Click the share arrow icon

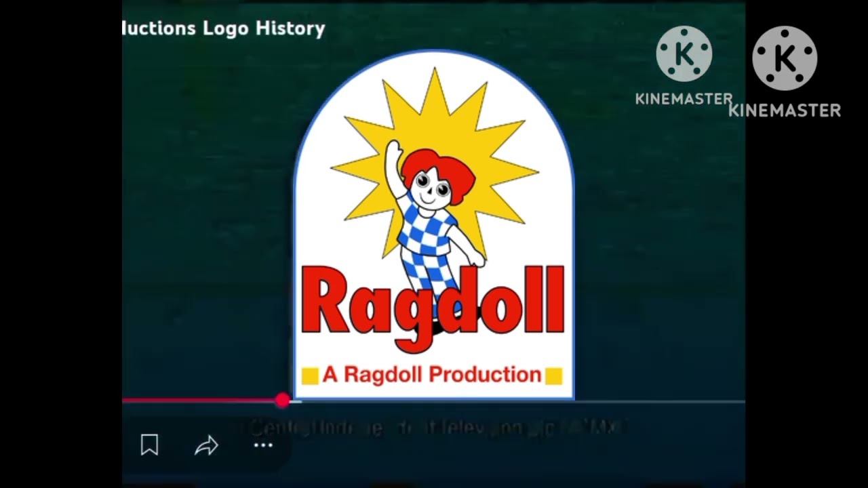206,445
